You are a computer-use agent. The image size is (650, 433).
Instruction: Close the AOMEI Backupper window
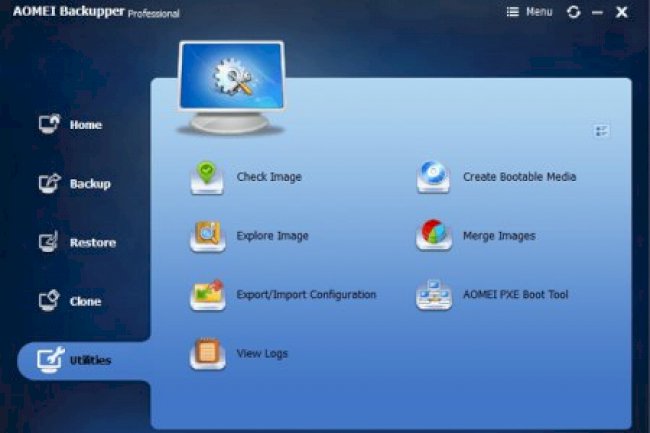621,12
